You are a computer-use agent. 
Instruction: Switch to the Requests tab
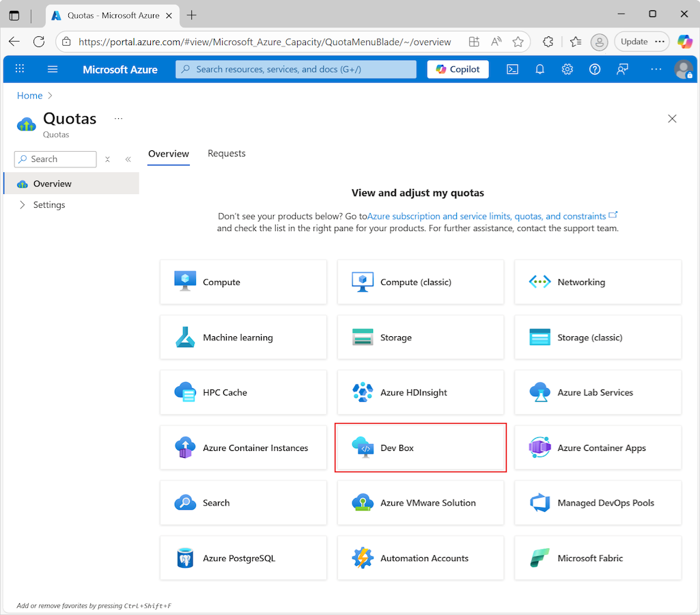point(226,154)
